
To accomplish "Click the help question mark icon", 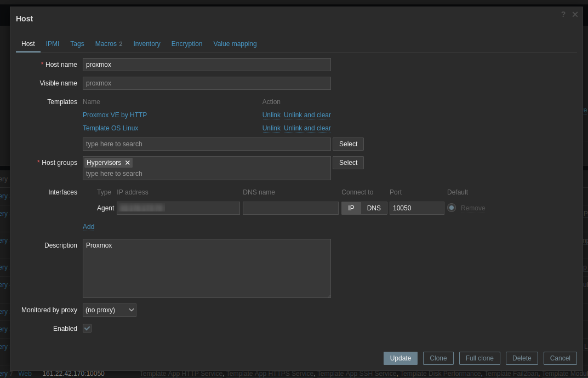I will coord(563,14).
